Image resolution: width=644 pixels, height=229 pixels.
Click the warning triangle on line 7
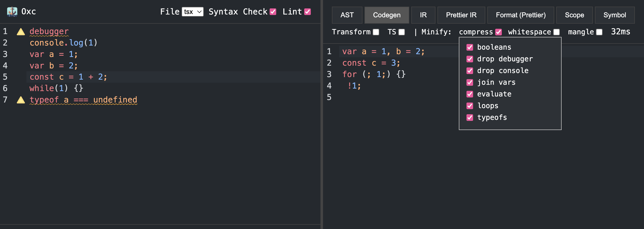click(x=21, y=100)
